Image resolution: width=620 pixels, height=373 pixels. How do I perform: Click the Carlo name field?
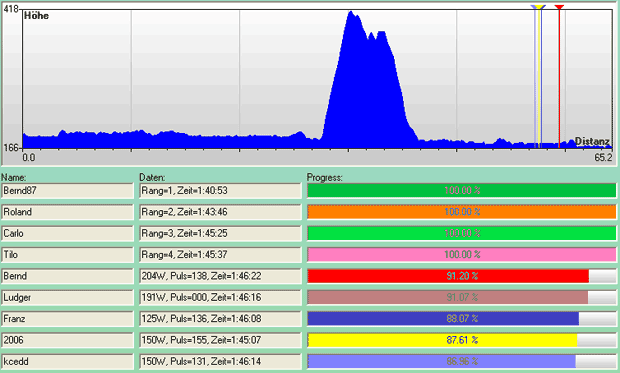[68, 233]
